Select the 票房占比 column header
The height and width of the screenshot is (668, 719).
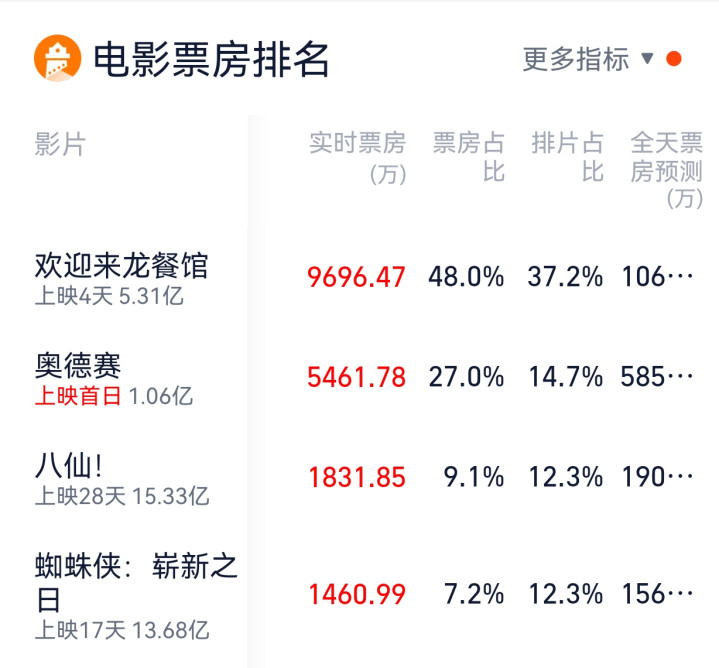tap(469, 157)
